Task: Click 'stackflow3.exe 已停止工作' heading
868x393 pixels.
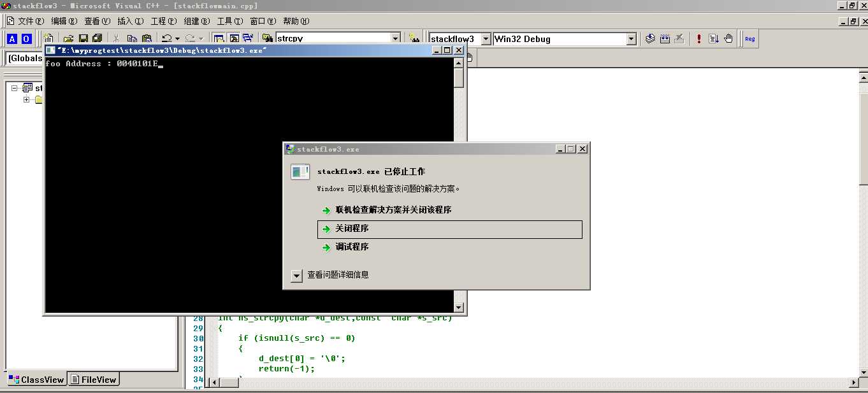Action: click(x=371, y=172)
